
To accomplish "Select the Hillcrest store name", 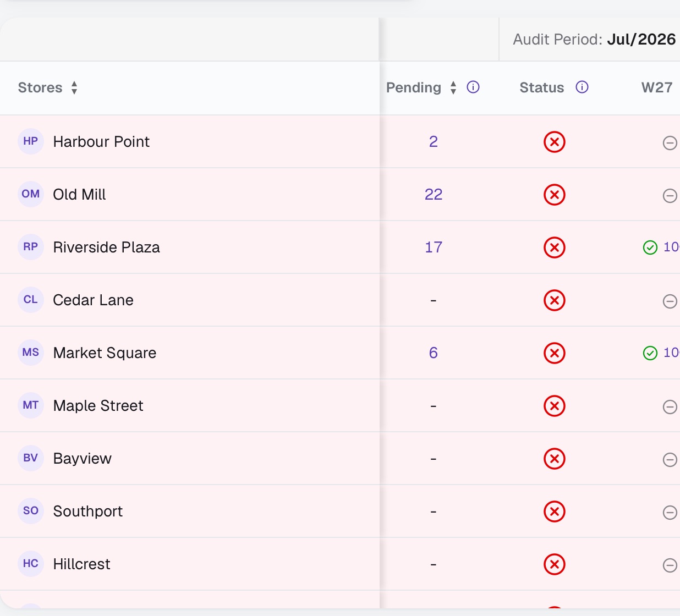I will pos(81,564).
